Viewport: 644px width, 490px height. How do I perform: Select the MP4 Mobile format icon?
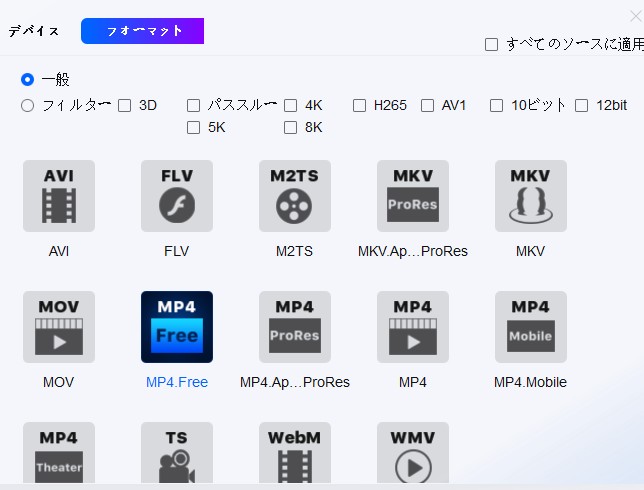point(531,327)
